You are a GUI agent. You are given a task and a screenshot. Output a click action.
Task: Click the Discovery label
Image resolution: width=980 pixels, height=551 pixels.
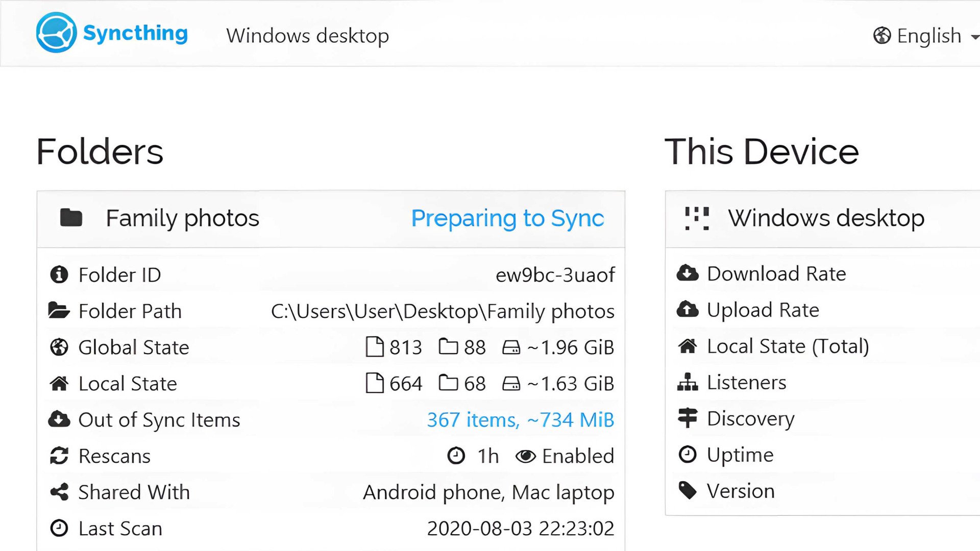[x=751, y=419]
